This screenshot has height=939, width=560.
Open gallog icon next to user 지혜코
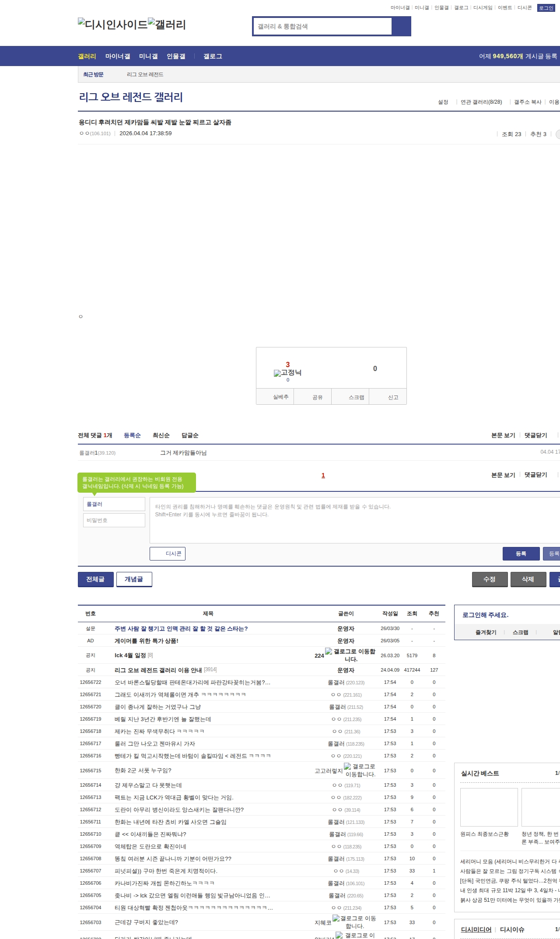336,918
